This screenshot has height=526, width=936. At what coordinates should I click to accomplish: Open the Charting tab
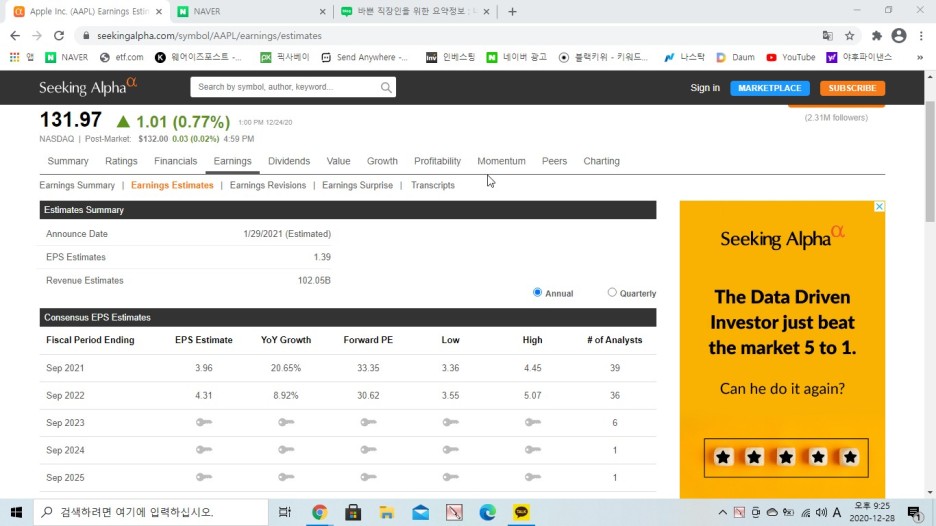pos(601,161)
